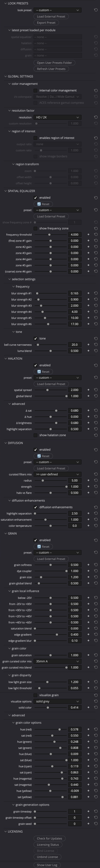Image resolution: width=100 pixels, height=868 pixels.
Task: Reset the look preset parameter
Action: pyautogui.click(x=96, y=10)
